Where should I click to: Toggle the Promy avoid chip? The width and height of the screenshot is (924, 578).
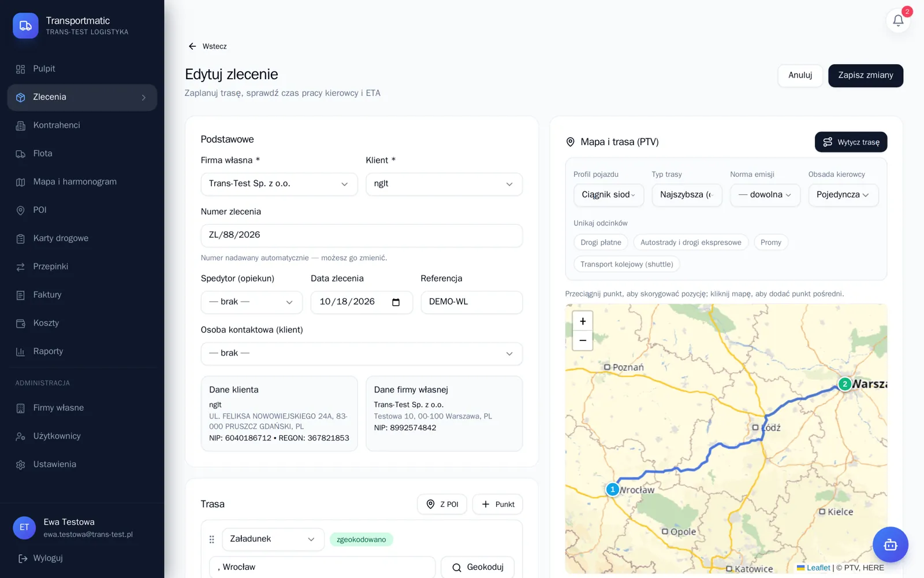771,242
